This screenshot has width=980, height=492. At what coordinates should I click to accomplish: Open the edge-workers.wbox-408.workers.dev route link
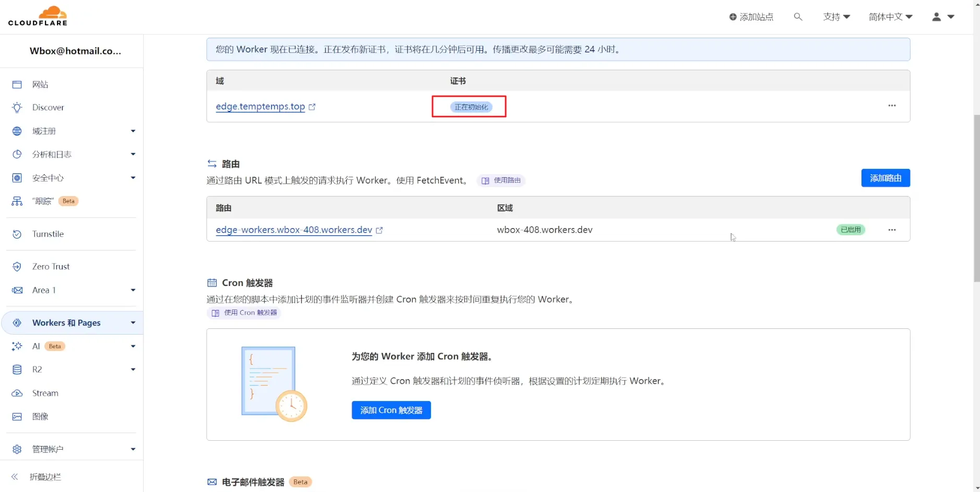(x=294, y=230)
